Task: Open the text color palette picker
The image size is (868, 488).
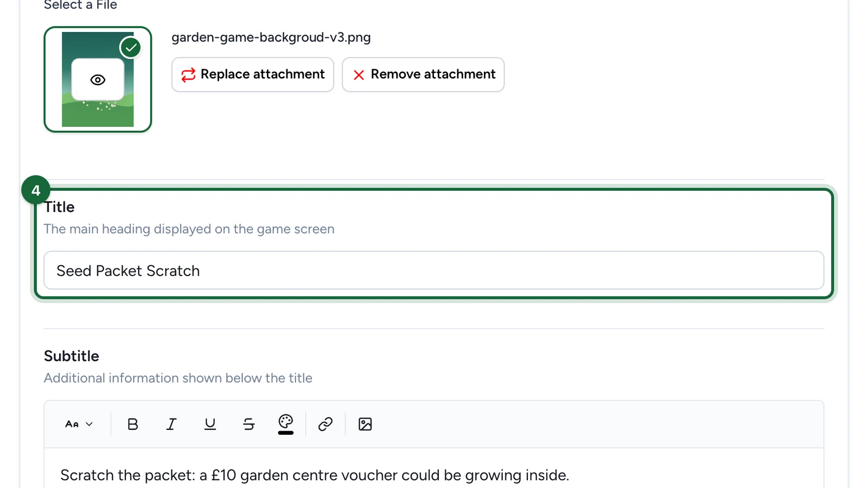Action: 286,424
